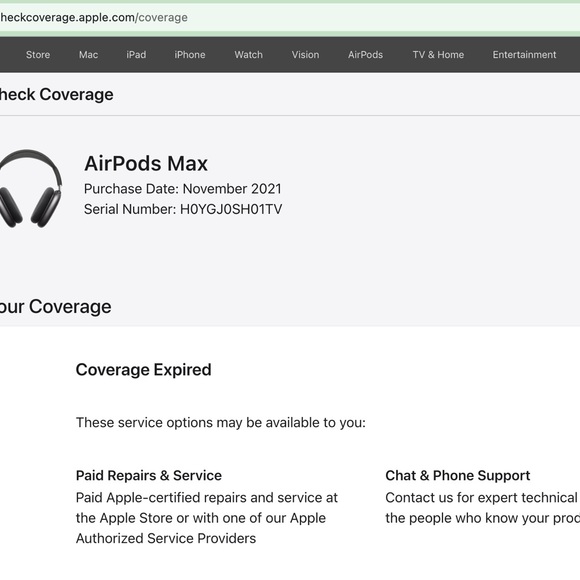Open the Entertainment navigation item

tap(524, 55)
